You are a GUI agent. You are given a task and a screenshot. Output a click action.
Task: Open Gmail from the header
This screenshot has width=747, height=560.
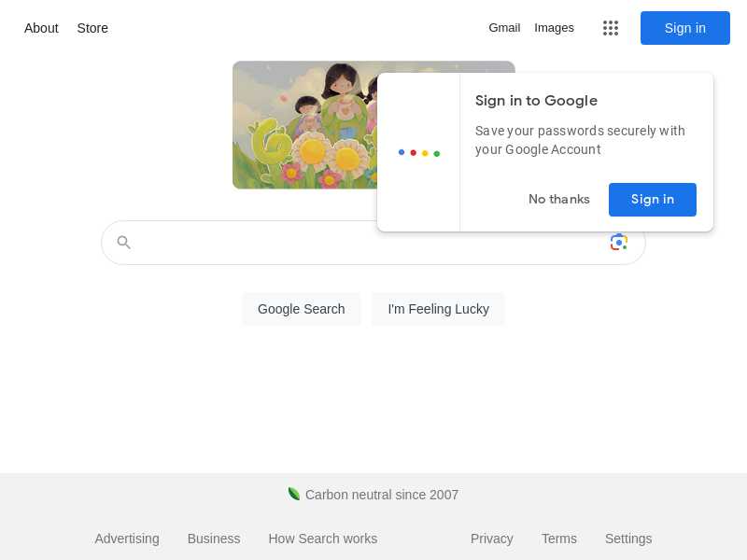504,28
